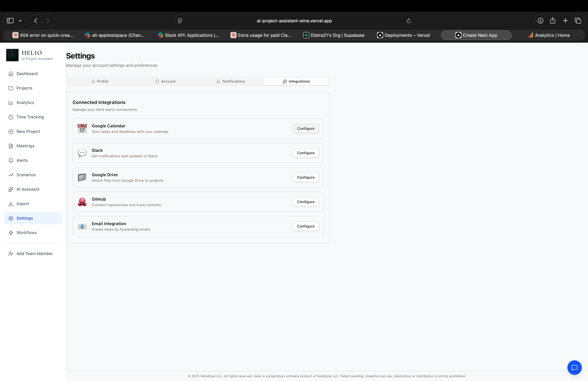This screenshot has width=588, height=381.
Task: Click the address bar URL
Action: pos(294,20)
